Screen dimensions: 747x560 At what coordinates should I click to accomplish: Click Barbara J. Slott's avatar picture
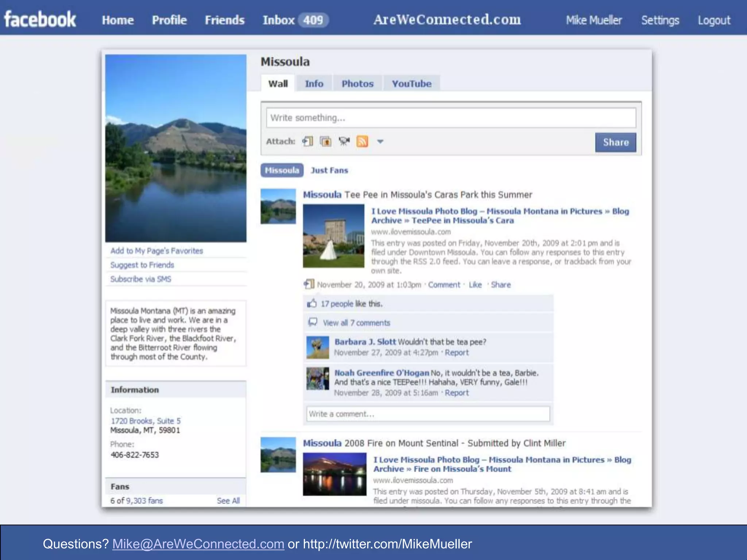pyautogui.click(x=317, y=347)
